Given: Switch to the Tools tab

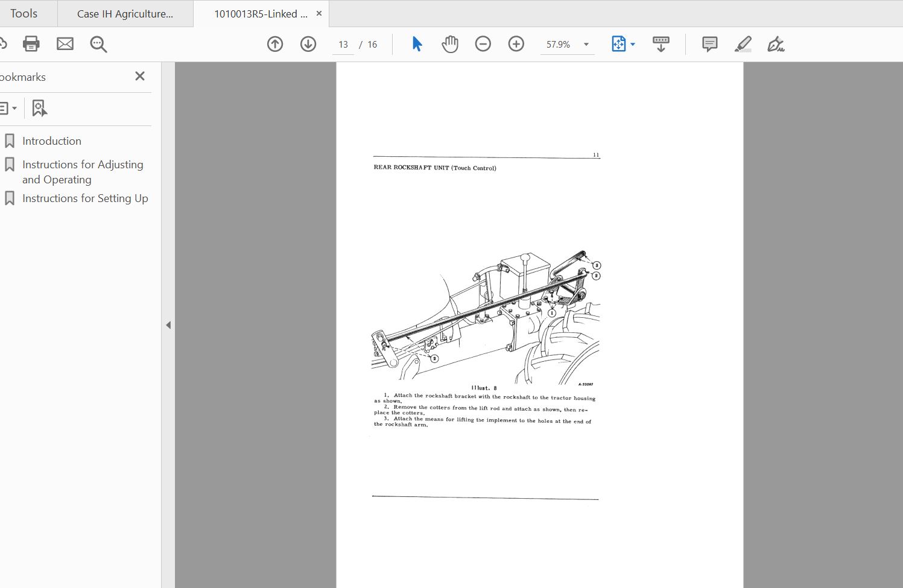Looking at the screenshot, I should coord(24,13).
